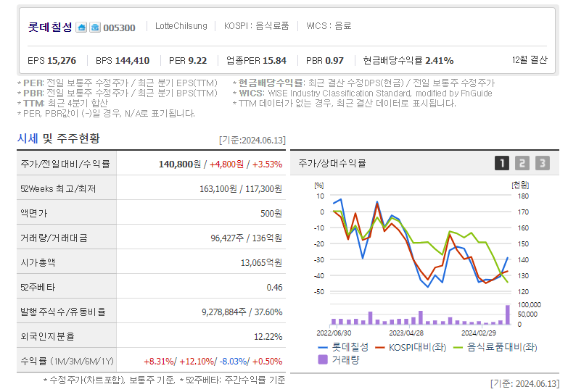Click the WICS : 음료 classification
Screen dimensions: 568x392
(329, 26)
